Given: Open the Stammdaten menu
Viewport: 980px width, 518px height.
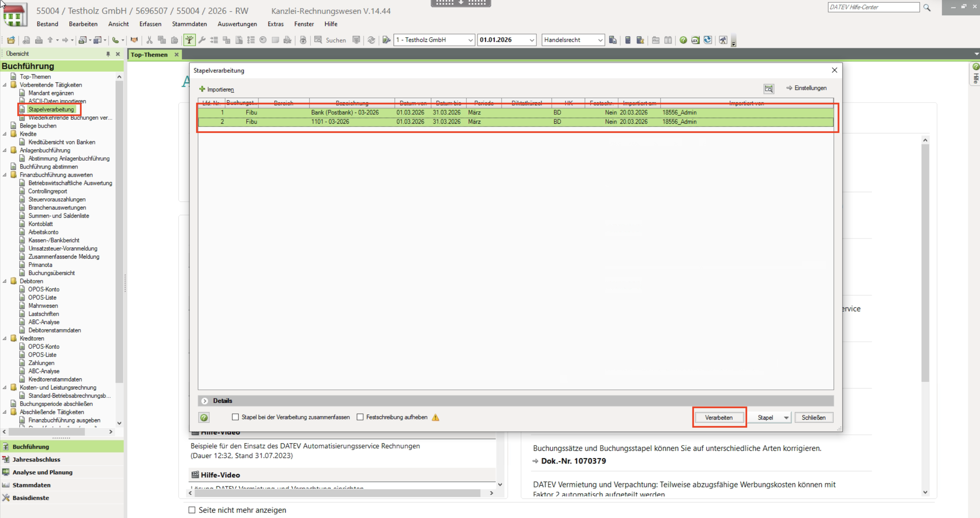Looking at the screenshot, I should (190, 24).
